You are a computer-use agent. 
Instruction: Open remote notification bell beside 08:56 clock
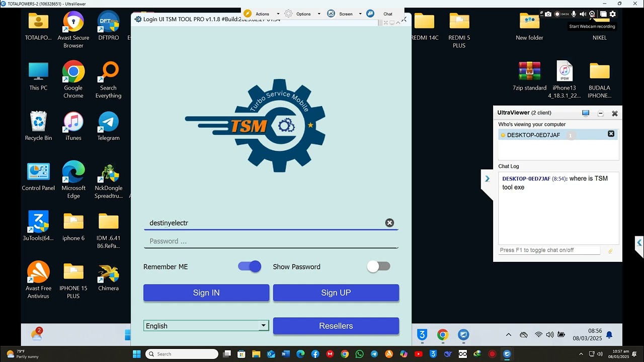click(609, 335)
